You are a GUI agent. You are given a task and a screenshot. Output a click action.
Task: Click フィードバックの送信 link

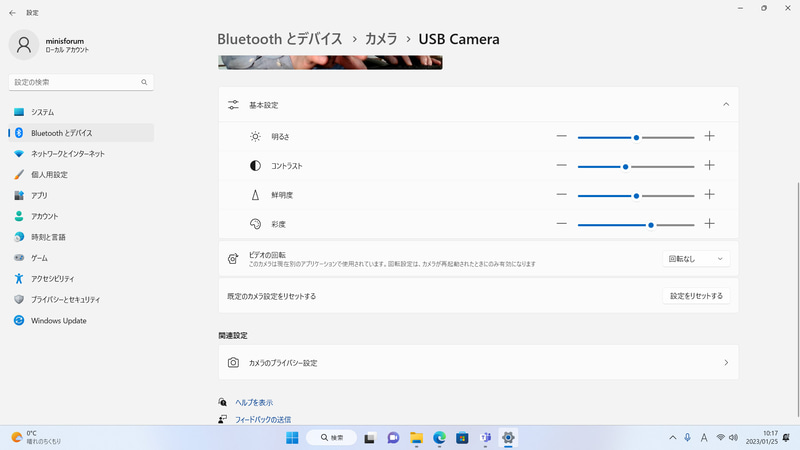[263, 419]
